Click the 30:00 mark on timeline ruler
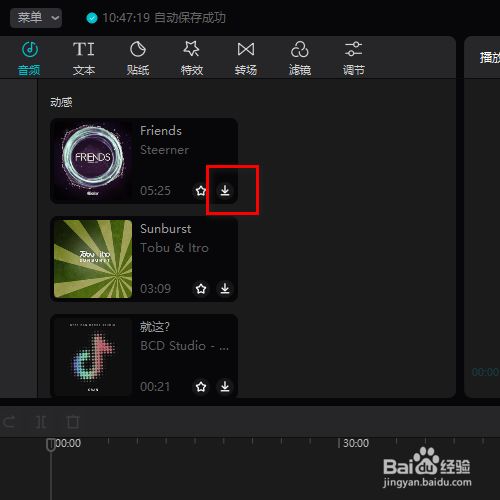This screenshot has height=500, width=500. click(356, 443)
